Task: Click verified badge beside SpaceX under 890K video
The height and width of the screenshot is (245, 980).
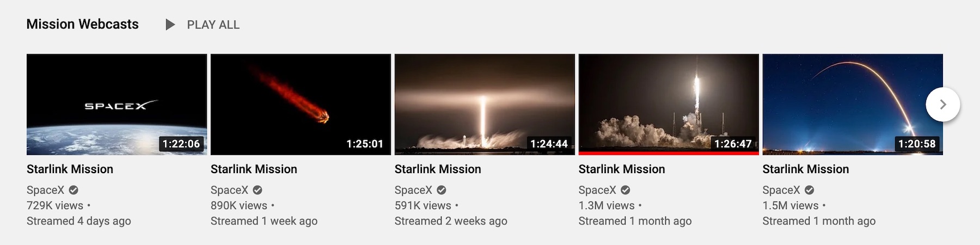Action: pos(258,190)
